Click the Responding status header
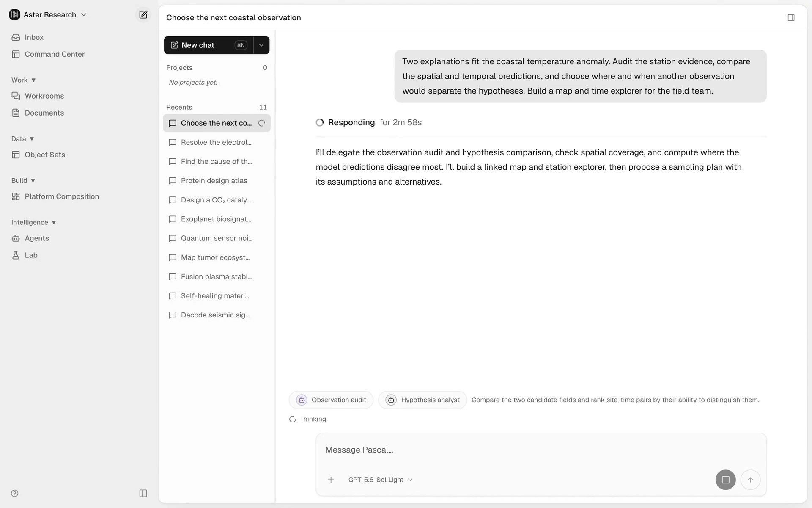Viewport: 812px width, 508px height. 368,123
